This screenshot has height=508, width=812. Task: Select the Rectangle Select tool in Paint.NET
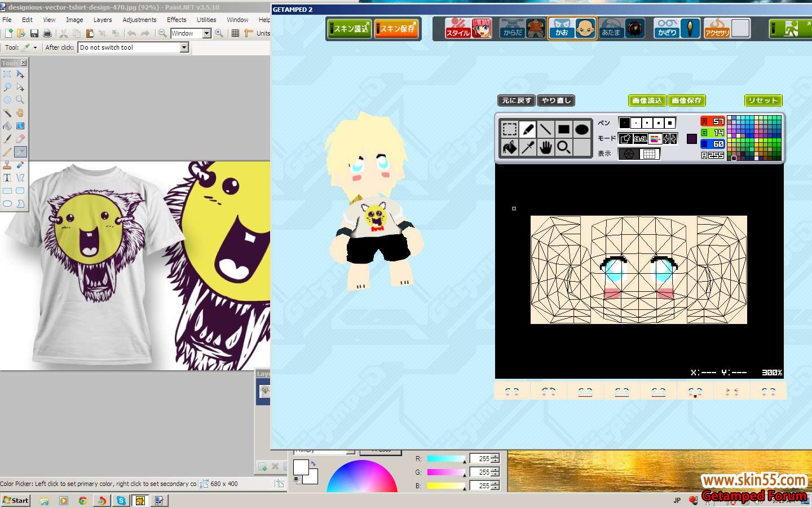pyautogui.click(x=7, y=74)
